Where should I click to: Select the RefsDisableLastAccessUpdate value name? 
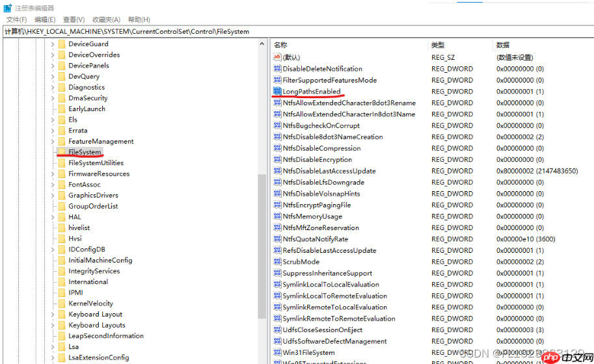pyautogui.click(x=330, y=250)
